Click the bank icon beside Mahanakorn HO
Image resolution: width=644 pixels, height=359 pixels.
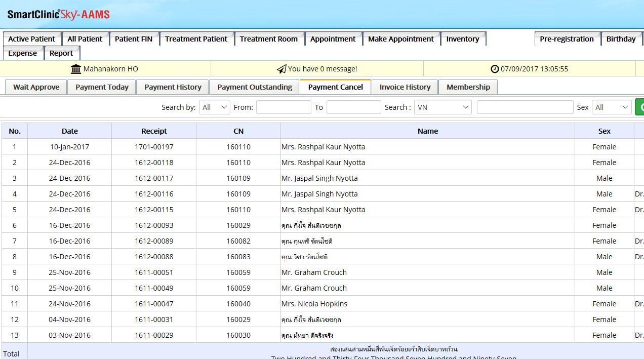[x=76, y=69]
